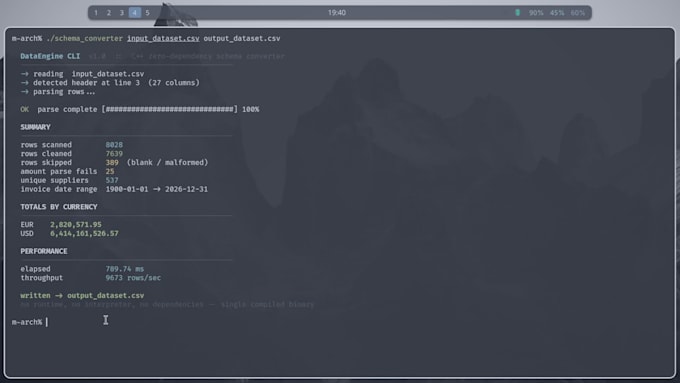Click the EUR total 2,820,571.95
This screenshot has height=383, width=680.
point(75,224)
